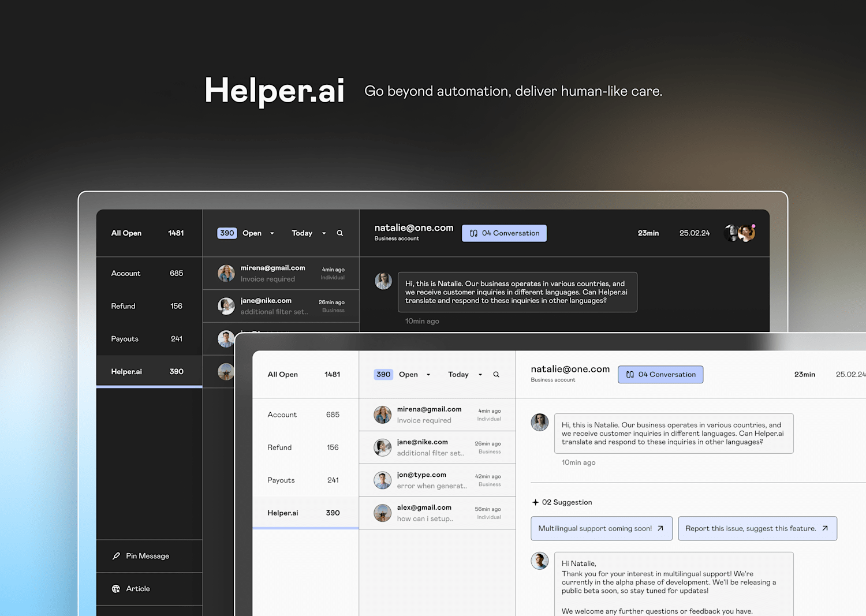Click plus icon next to 02 Suggestion

(535, 502)
